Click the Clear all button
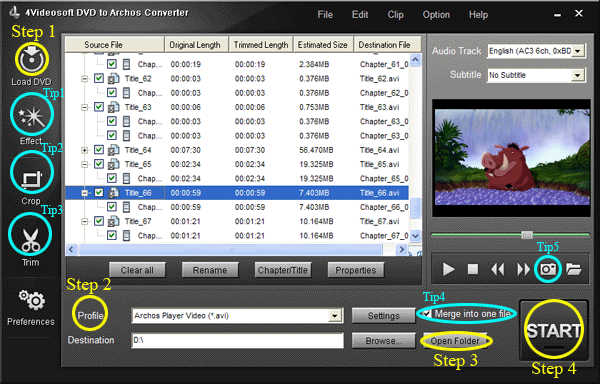 coord(137,270)
